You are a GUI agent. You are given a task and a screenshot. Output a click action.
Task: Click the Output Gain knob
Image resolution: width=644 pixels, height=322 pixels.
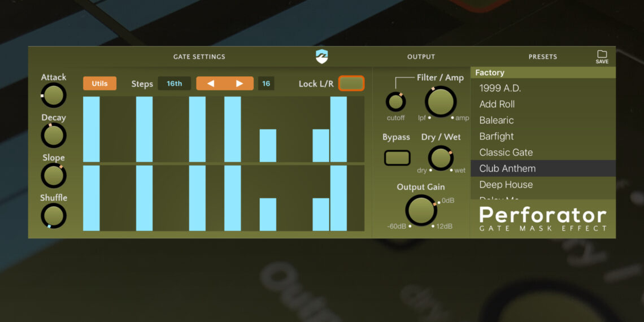pyautogui.click(x=421, y=211)
